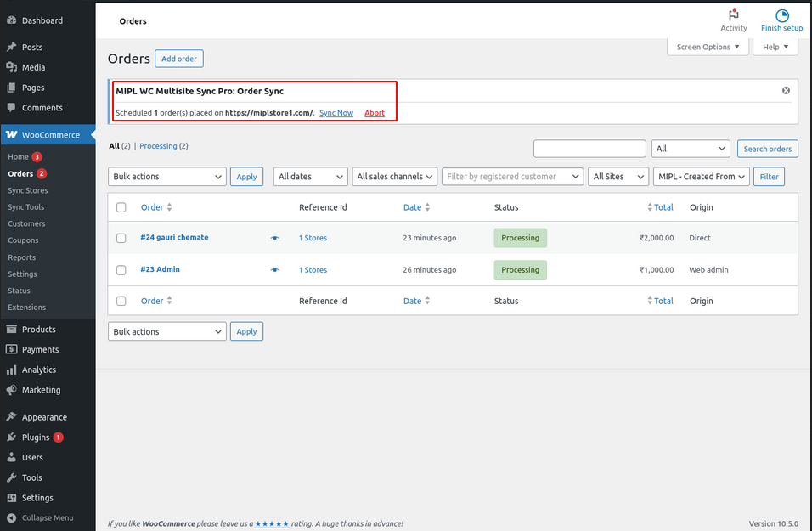Toggle the select-all checkbox in table header
Screen dimensions: 812x531
[121, 207]
